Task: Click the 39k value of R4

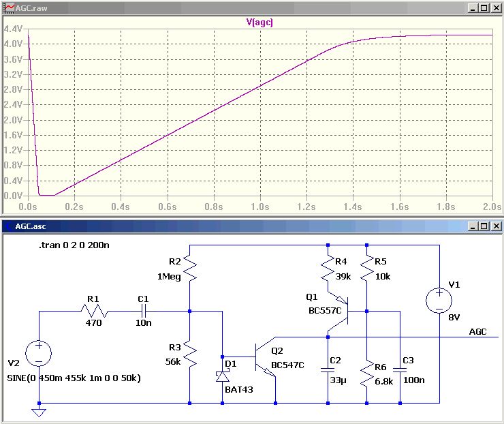Action: tap(343, 276)
